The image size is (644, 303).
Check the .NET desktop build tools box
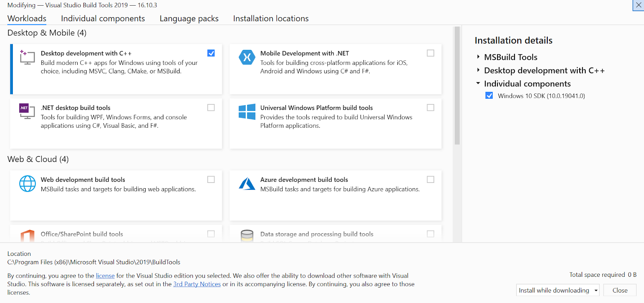(x=211, y=108)
